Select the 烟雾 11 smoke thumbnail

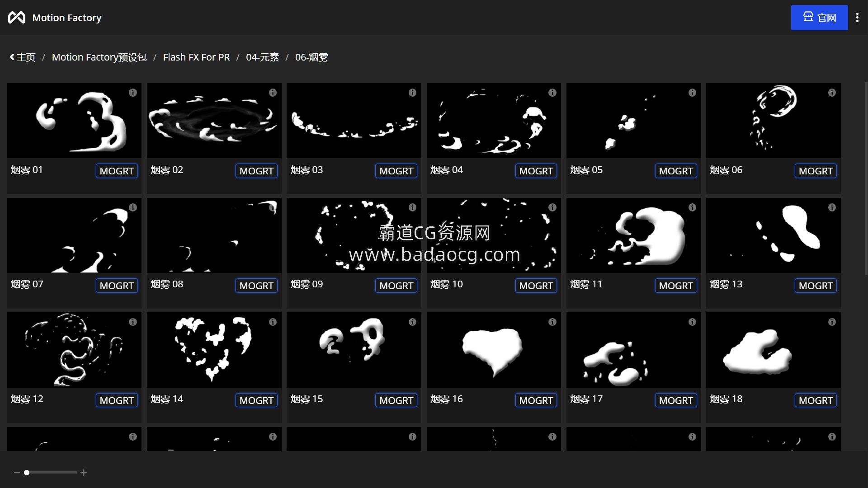[x=634, y=235]
